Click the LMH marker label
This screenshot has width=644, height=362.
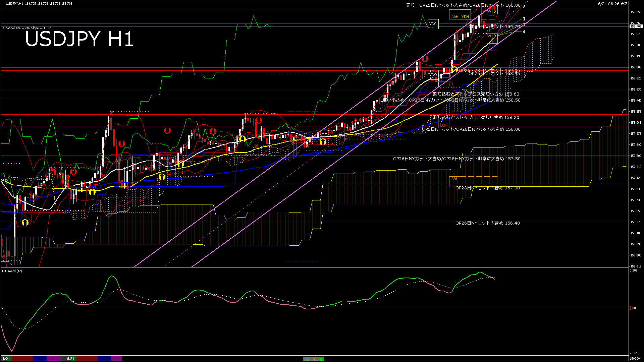pos(444,125)
